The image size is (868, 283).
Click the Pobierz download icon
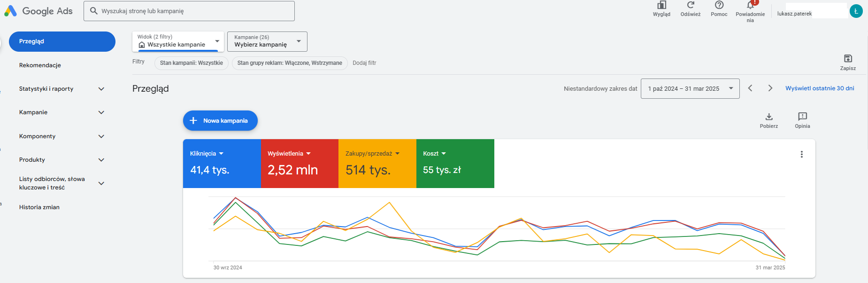pyautogui.click(x=769, y=117)
